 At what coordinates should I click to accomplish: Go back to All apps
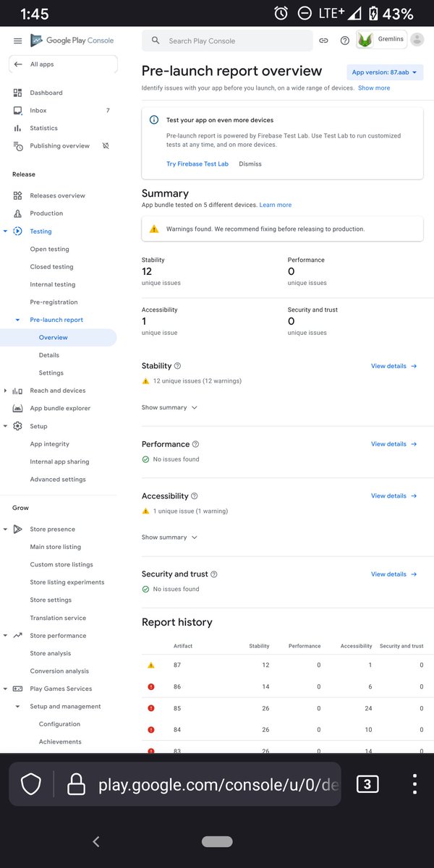pyautogui.click(x=63, y=64)
